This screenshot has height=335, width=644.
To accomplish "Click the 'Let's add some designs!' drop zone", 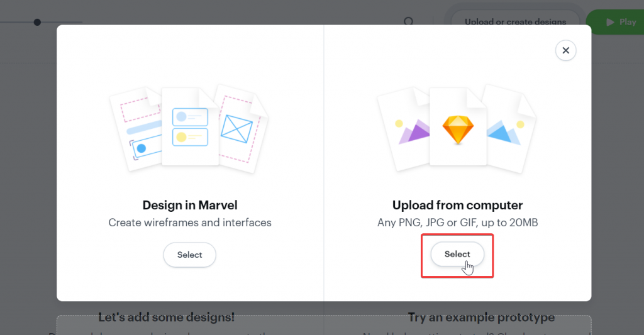I will click(x=167, y=318).
